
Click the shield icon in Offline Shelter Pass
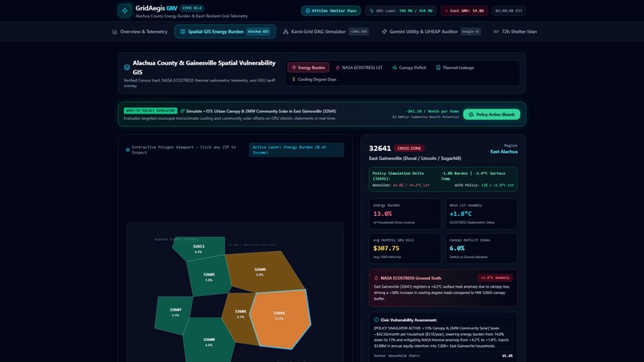pyautogui.click(x=308, y=10)
